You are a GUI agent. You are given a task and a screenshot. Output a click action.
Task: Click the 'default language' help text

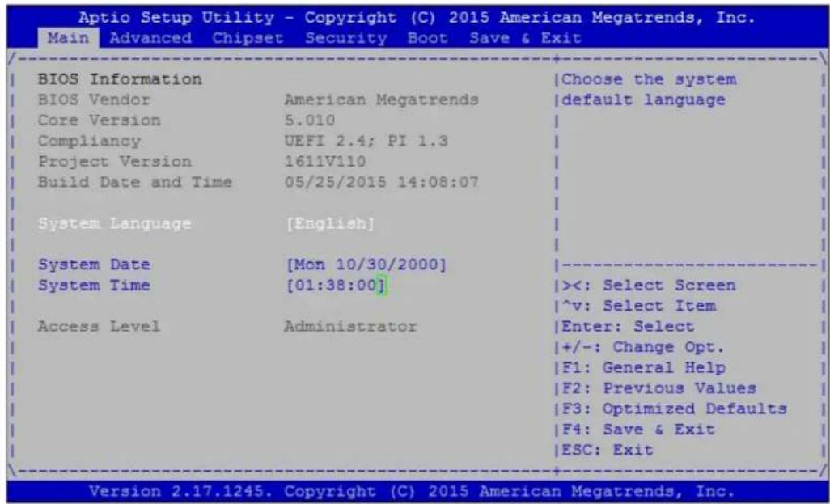pos(643,100)
